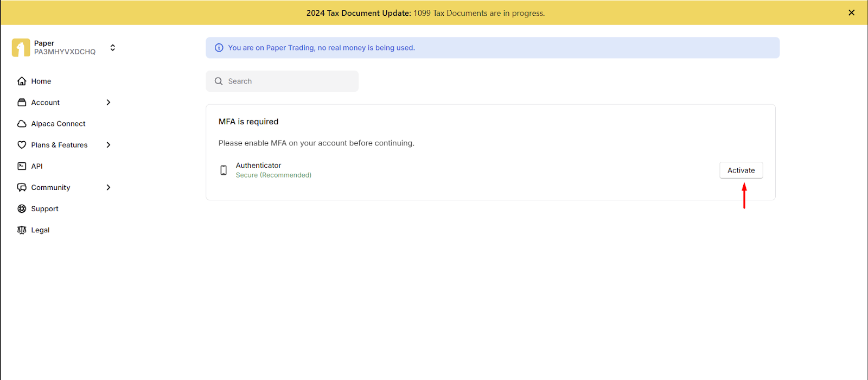
Task: Dismiss the tax document banner
Action: click(x=852, y=12)
